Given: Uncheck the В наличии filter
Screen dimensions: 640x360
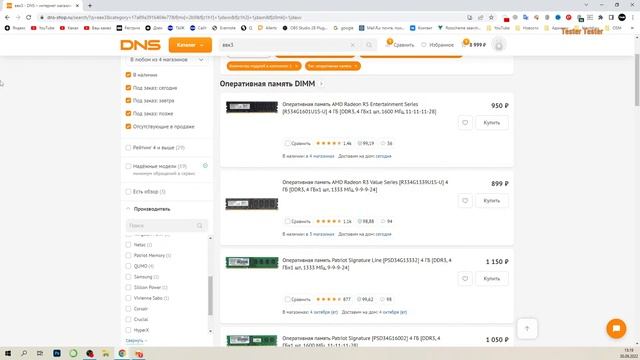Looking at the screenshot, I should click(x=128, y=75).
